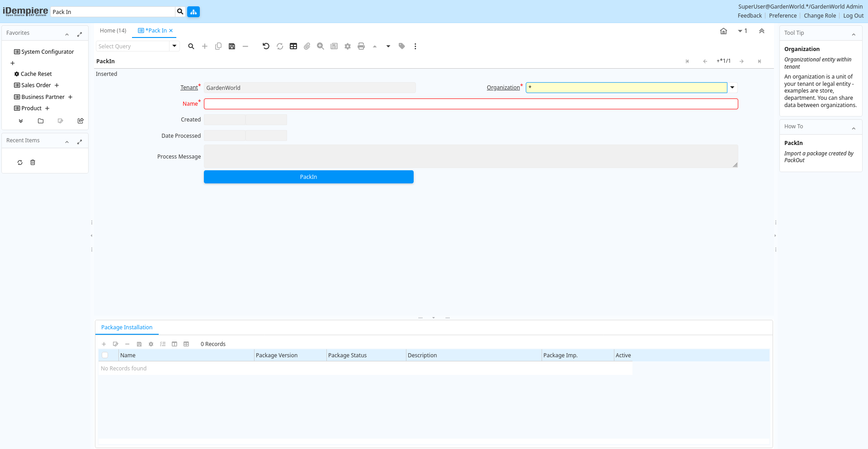This screenshot has width=868, height=449.
Task: Open Sales Order from Favorites
Action: tap(36, 85)
